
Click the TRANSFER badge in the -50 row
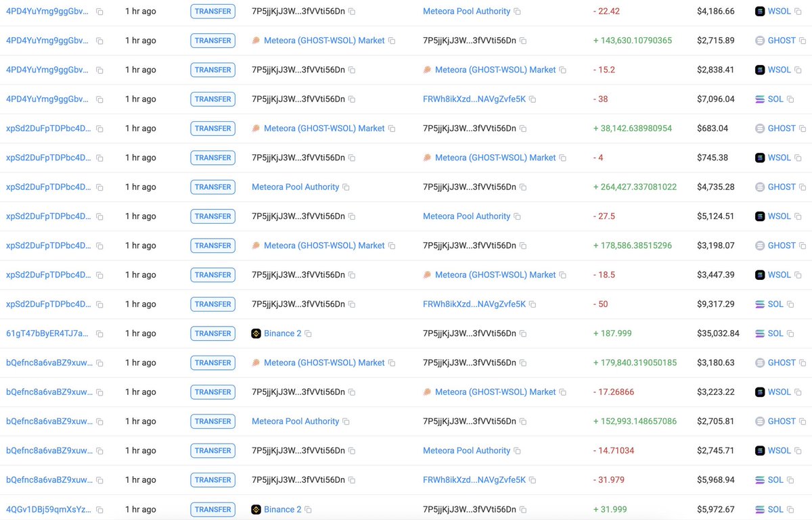point(213,304)
